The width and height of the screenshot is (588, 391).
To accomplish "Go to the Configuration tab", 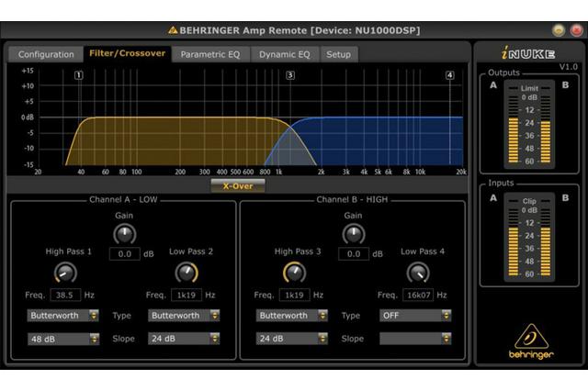I will coord(46,54).
